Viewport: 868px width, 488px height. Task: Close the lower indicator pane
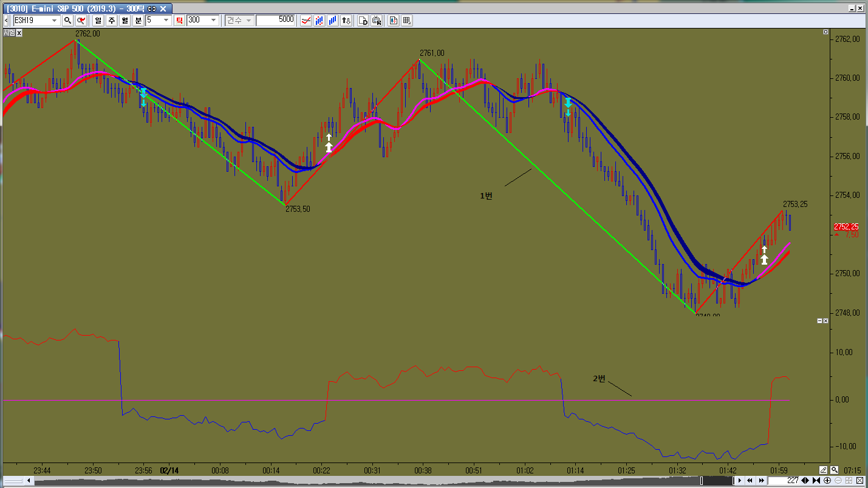(826, 320)
